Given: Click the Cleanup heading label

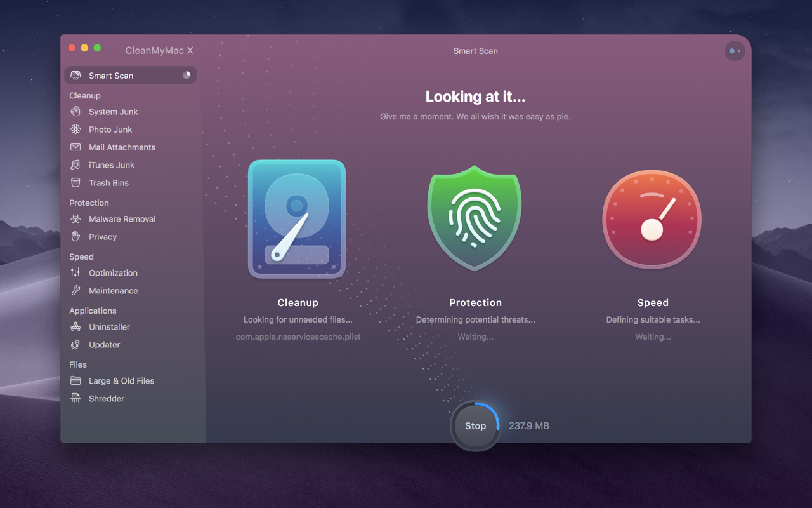Looking at the screenshot, I should tap(298, 303).
